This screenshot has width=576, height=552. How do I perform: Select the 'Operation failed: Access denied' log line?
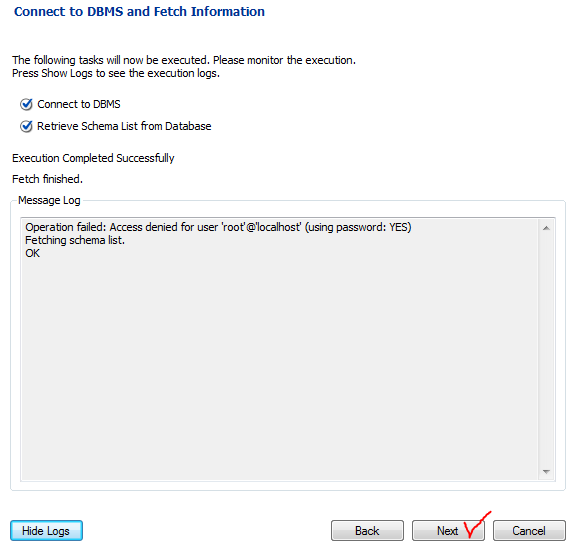coord(218,227)
